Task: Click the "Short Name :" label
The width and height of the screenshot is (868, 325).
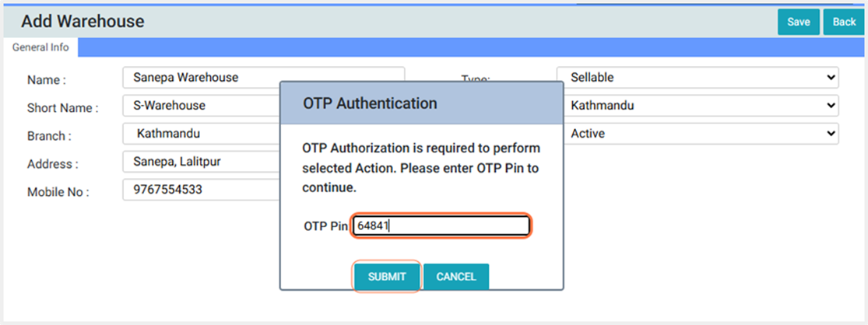Action: click(62, 108)
